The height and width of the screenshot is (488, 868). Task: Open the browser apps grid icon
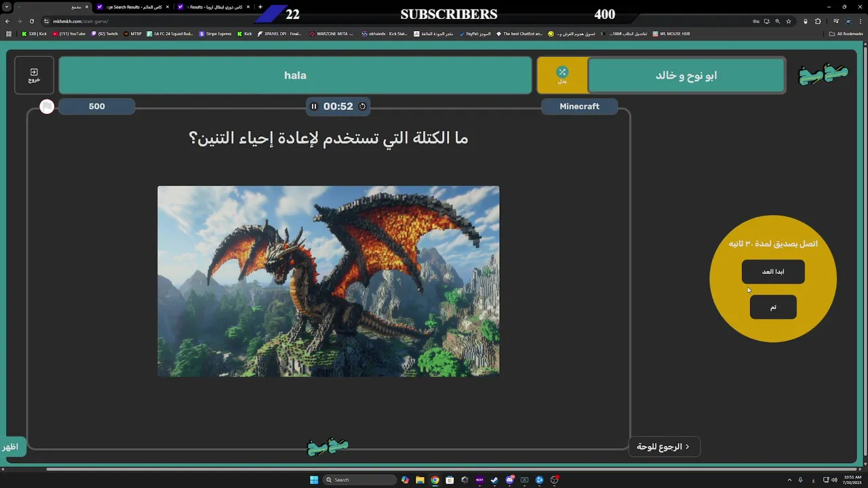[x=9, y=34]
